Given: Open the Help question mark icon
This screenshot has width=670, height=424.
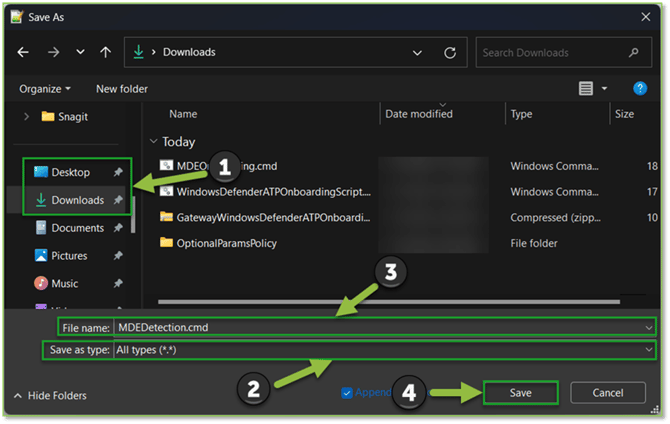Looking at the screenshot, I should tap(640, 89).
